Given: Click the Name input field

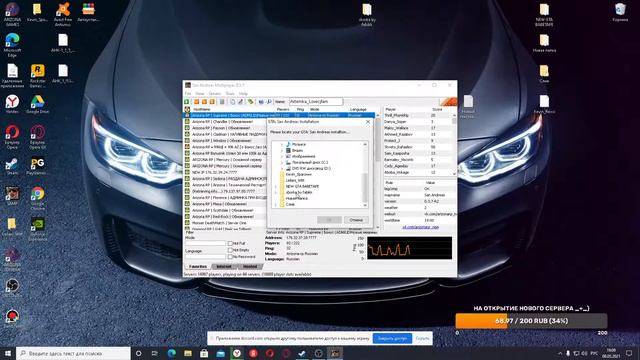Looking at the screenshot, I should tap(316, 101).
